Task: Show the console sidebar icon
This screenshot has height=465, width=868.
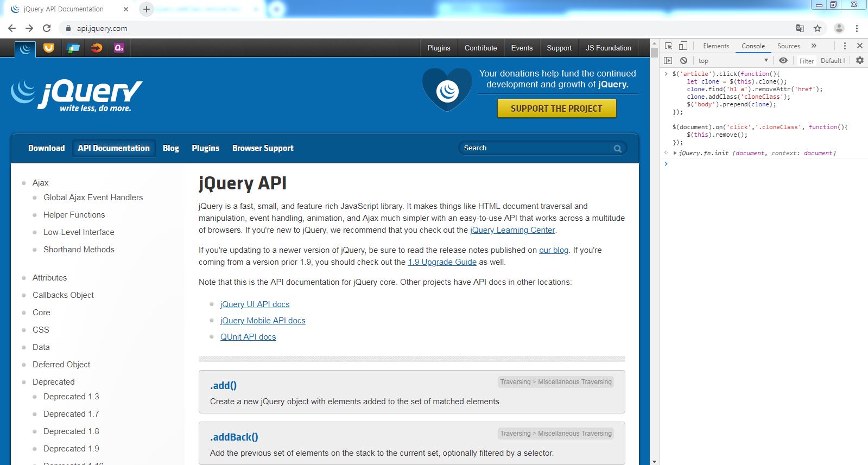Action: (x=668, y=61)
